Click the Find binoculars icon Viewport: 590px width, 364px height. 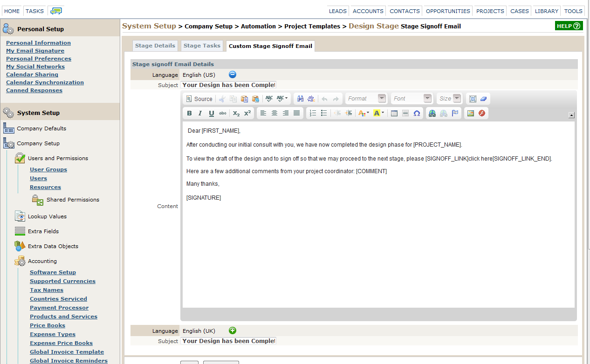300,99
